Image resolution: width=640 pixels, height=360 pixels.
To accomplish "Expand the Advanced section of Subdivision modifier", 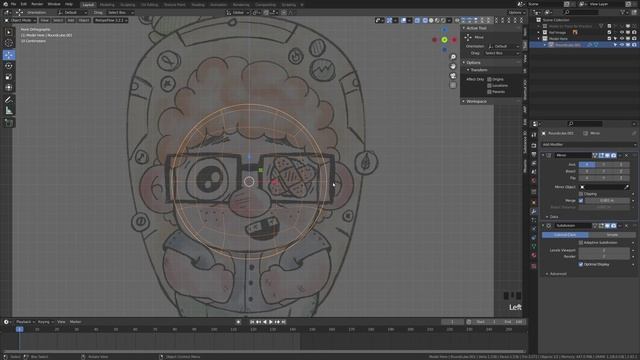I will (547, 274).
